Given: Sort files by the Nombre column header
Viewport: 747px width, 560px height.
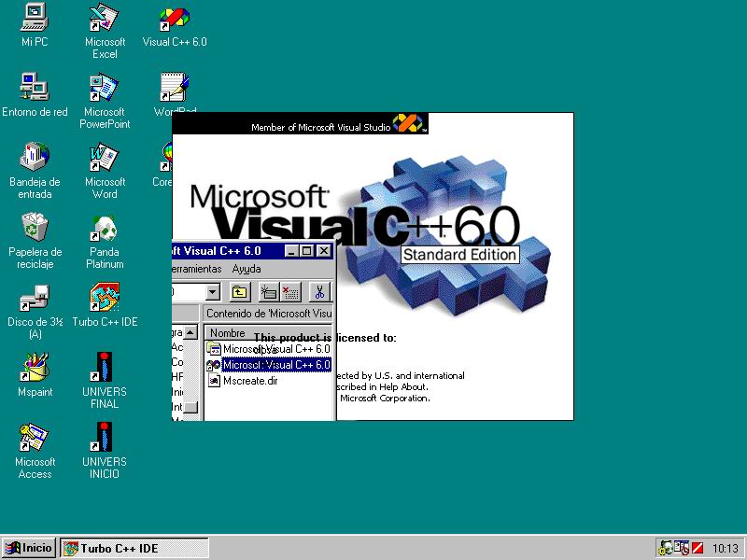Looking at the screenshot, I should (268, 333).
